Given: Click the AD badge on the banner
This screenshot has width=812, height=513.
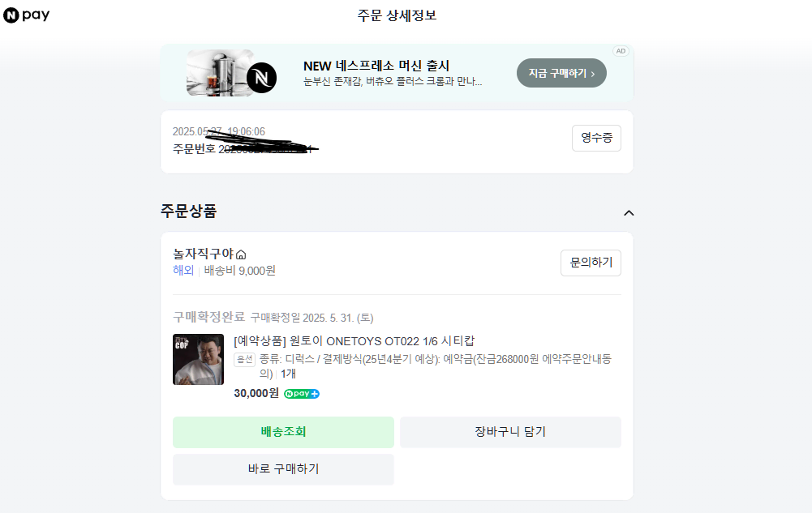Looking at the screenshot, I should pyautogui.click(x=621, y=51).
